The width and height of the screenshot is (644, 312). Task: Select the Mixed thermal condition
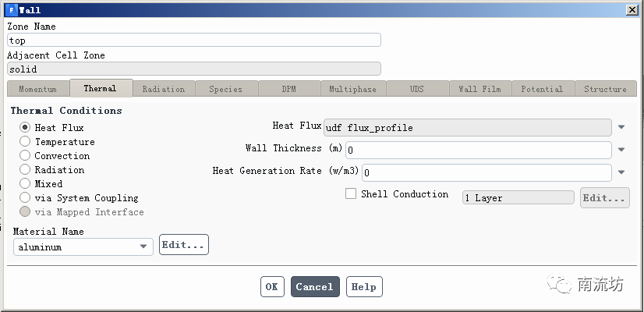[26, 184]
